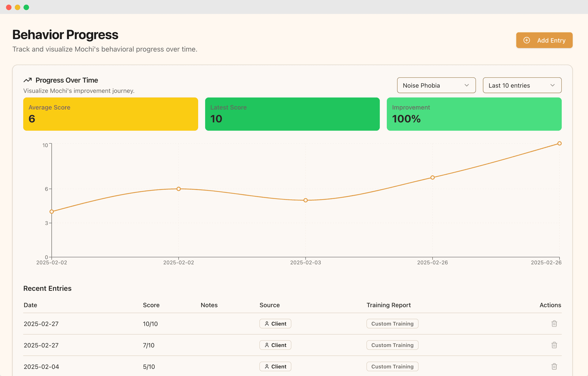Click the chevron on the behavior selector
The width and height of the screenshot is (588, 376).
[x=466, y=85]
